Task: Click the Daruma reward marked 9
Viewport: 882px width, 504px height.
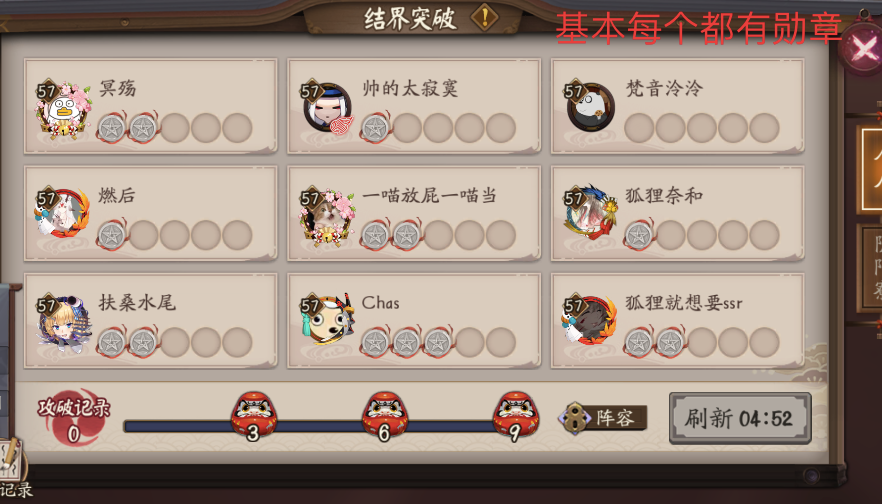Action: tap(516, 416)
